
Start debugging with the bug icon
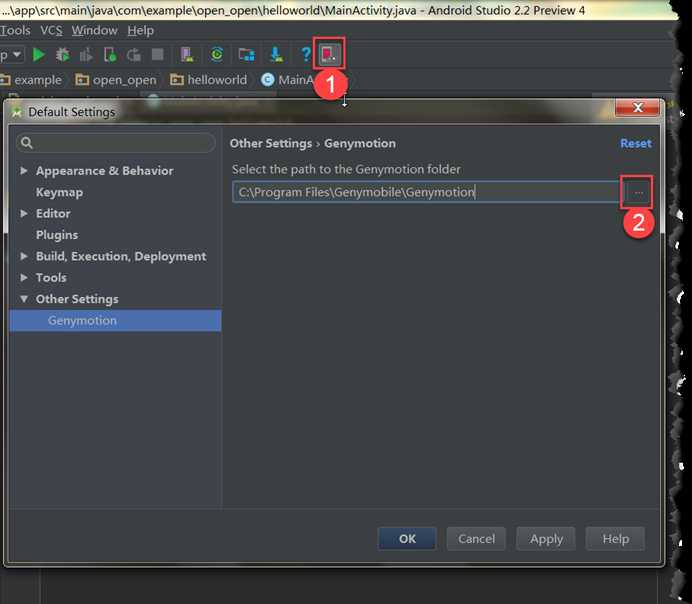coord(63,55)
